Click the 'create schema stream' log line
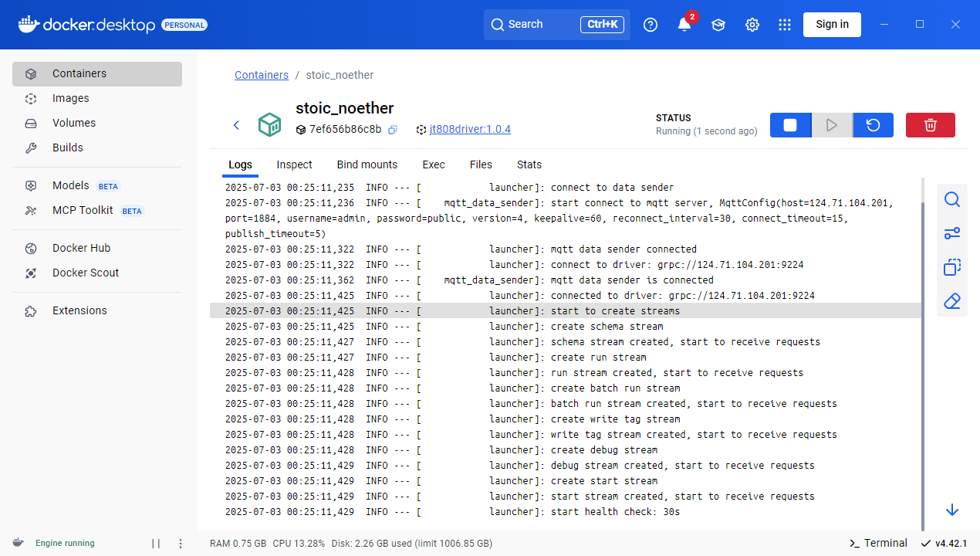This screenshot has width=980, height=556. (x=566, y=327)
